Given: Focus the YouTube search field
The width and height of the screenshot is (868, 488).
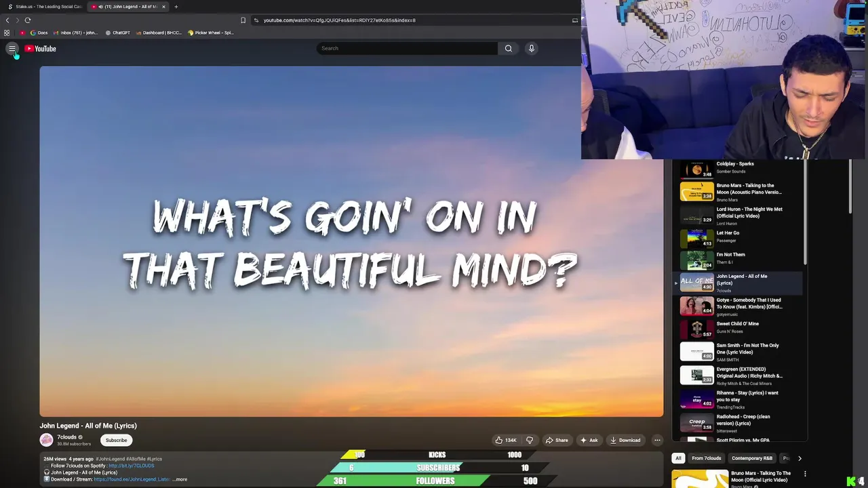Looking at the screenshot, I should 407,48.
